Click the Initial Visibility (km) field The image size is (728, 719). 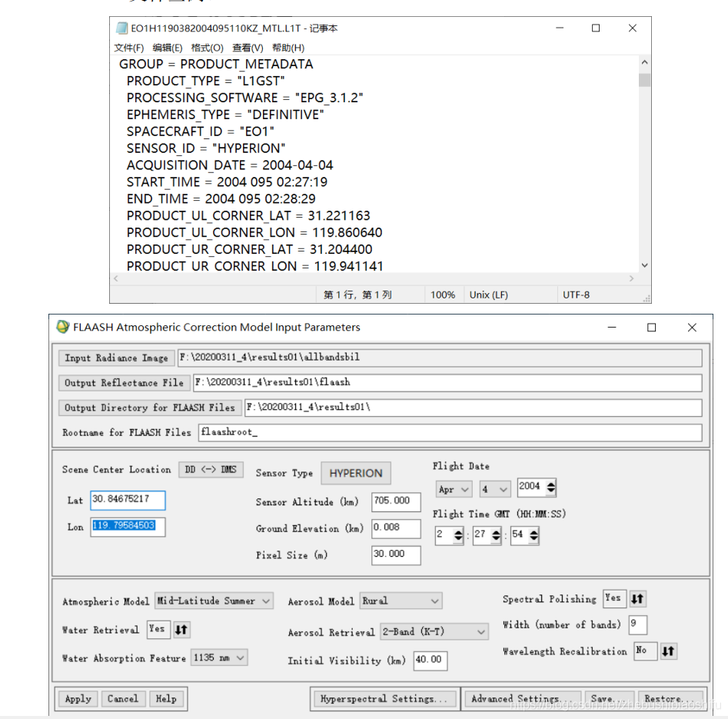click(430, 661)
